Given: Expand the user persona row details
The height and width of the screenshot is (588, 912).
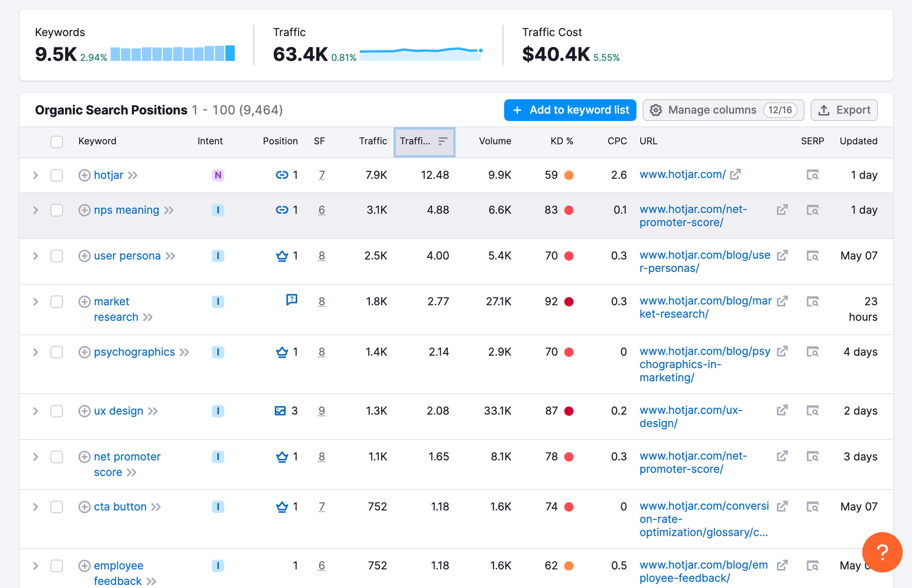Looking at the screenshot, I should [x=35, y=256].
